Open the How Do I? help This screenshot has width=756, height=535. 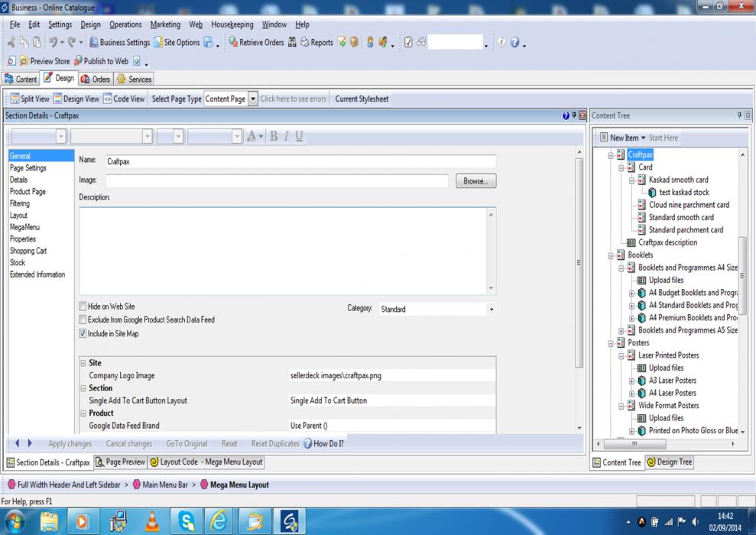[x=323, y=443]
